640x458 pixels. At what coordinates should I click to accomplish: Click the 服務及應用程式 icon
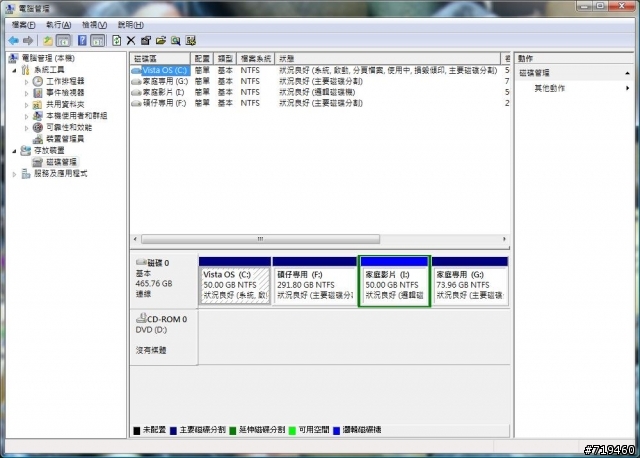coord(25,173)
